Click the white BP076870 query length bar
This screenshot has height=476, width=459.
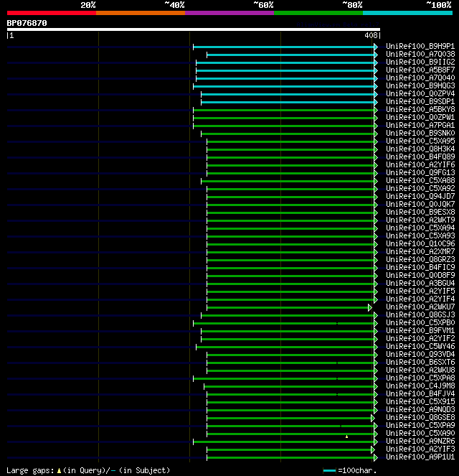pyautogui.click(x=194, y=29)
